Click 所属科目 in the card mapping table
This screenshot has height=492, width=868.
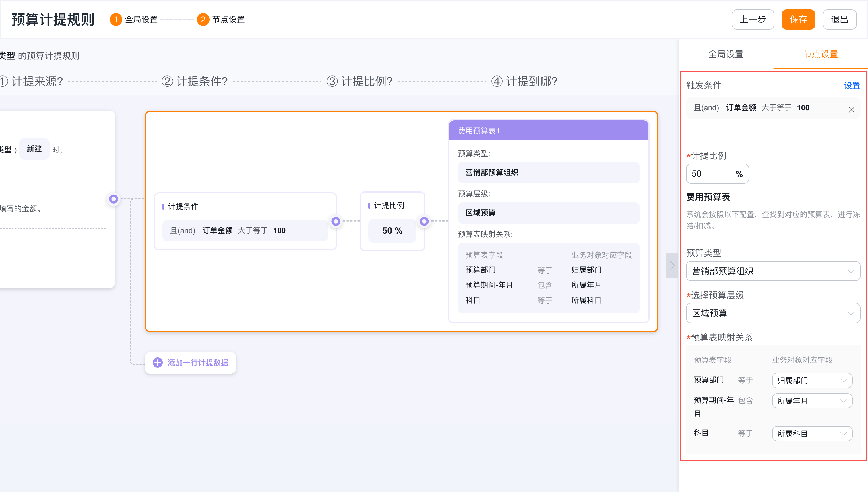click(x=586, y=301)
